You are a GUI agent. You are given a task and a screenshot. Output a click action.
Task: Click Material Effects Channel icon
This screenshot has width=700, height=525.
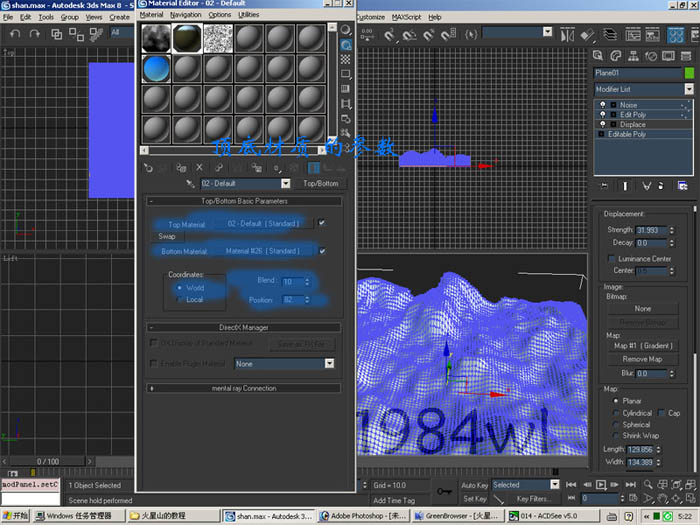click(277, 168)
